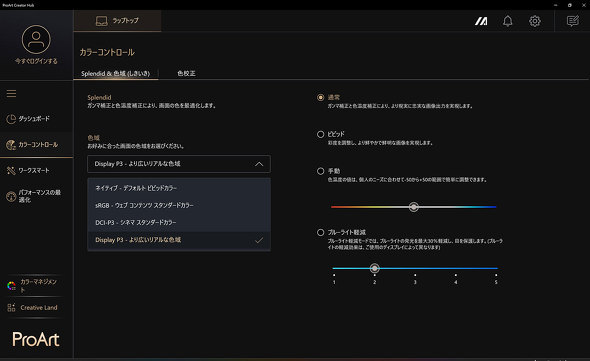The image size is (590, 361).
Task: Select the 通常 radio button
Action: point(320,97)
